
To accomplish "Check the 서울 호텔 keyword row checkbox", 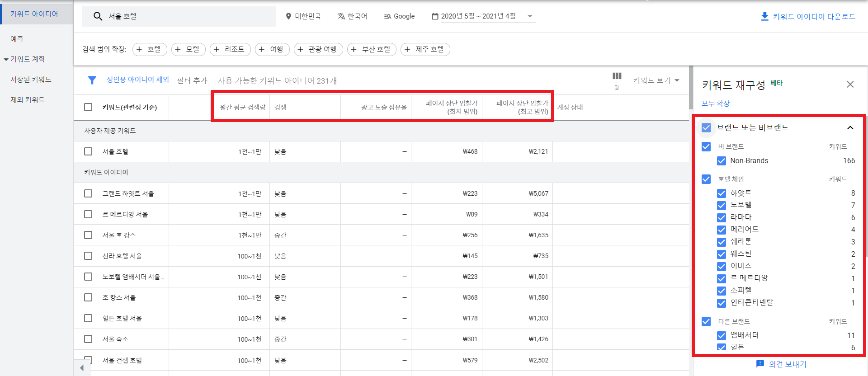I will tap(88, 151).
